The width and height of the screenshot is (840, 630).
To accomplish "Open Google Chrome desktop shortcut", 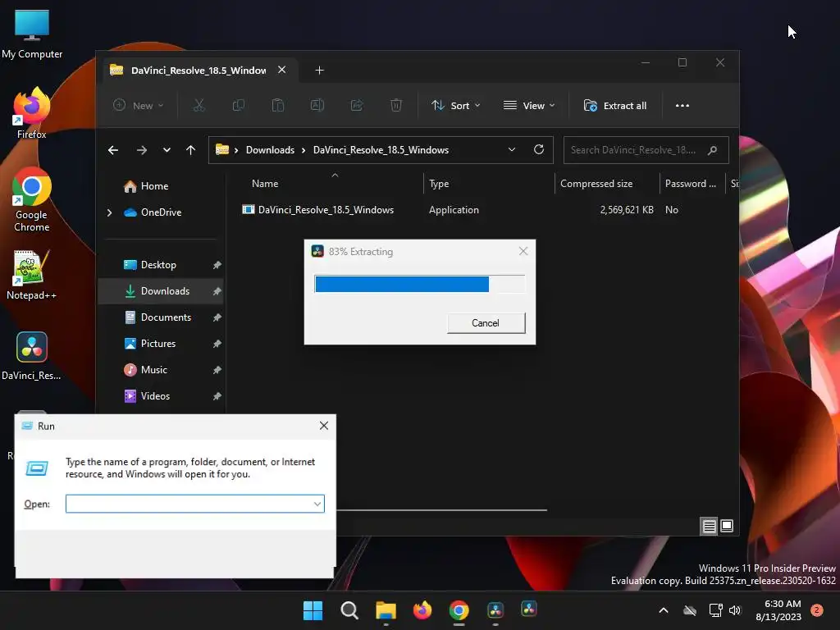I will click(x=32, y=199).
